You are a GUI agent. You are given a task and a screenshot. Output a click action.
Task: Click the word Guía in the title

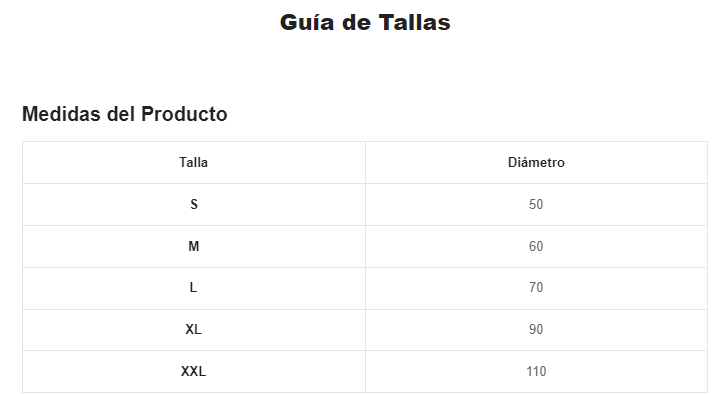click(x=307, y=22)
